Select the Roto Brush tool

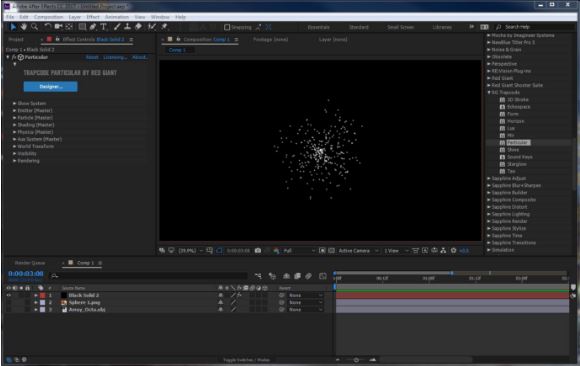(x=152, y=27)
